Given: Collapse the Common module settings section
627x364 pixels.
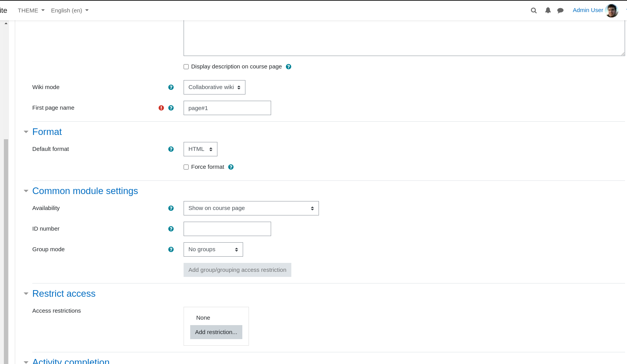Looking at the screenshot, I should 85,191.
